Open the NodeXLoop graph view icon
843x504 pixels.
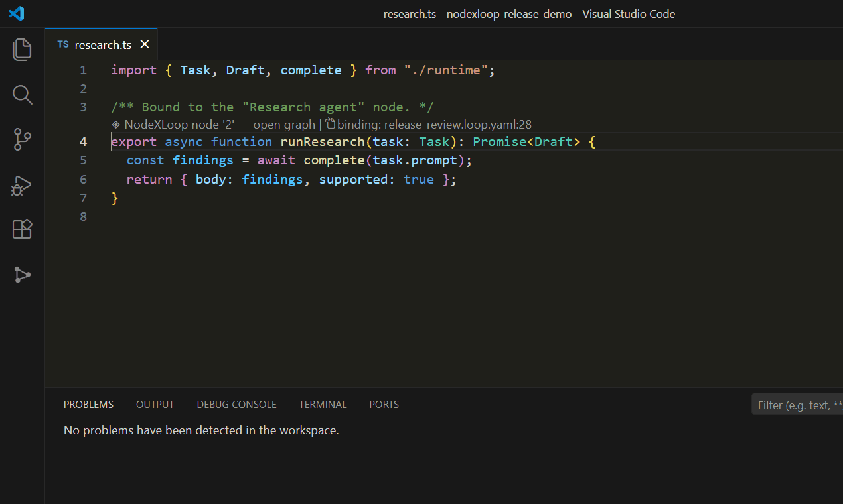pos(22,275)
